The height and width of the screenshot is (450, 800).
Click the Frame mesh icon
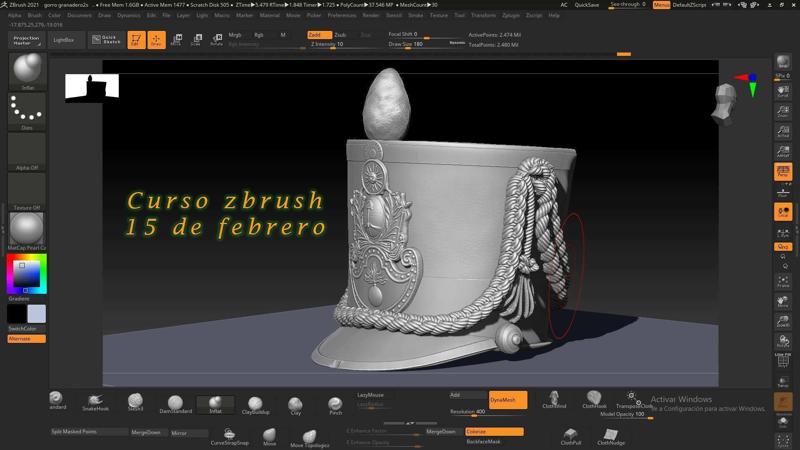pyautogui.click(x=783, y=281)
